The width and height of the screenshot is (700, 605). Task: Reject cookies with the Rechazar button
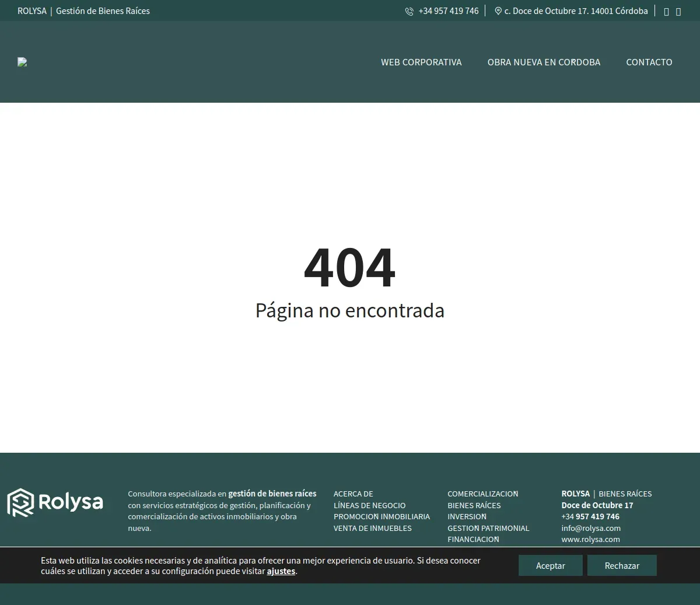coord(622,565)
